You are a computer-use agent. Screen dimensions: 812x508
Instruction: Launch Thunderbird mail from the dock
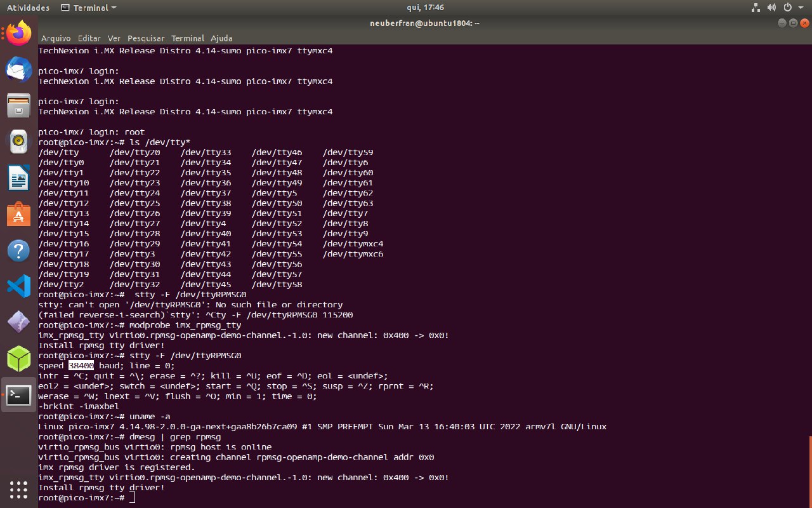(19, 69)
